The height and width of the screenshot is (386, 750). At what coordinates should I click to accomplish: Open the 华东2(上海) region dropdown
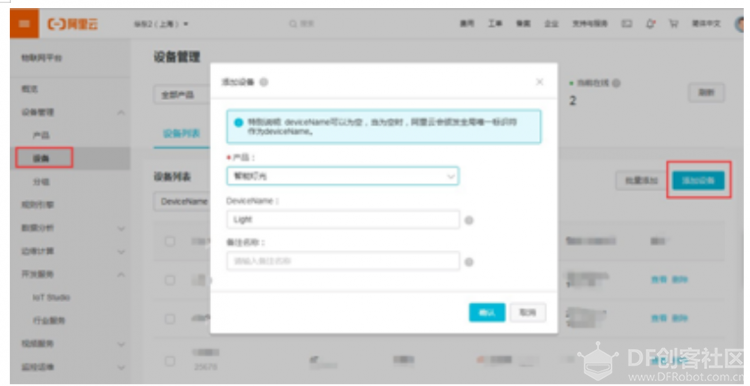pyautogui.click(x=161, y=24)
